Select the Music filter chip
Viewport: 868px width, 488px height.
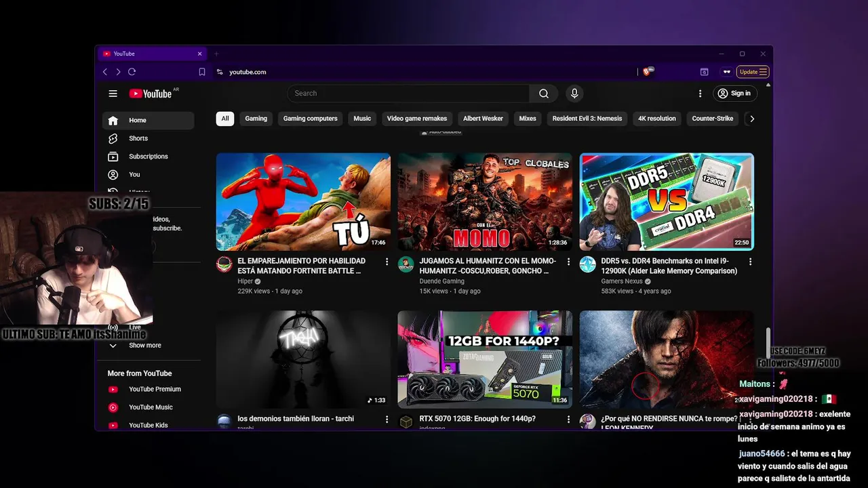tap(362, 119)
